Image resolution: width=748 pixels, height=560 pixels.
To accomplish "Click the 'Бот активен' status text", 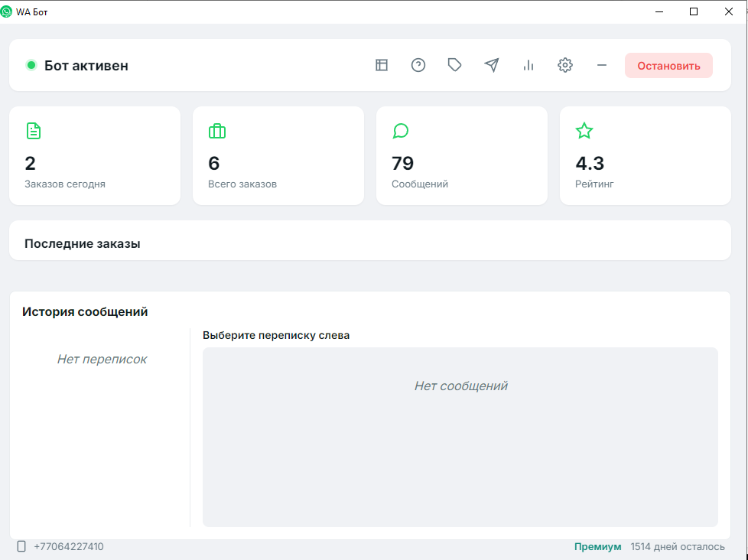I will (x=86, y=65).
